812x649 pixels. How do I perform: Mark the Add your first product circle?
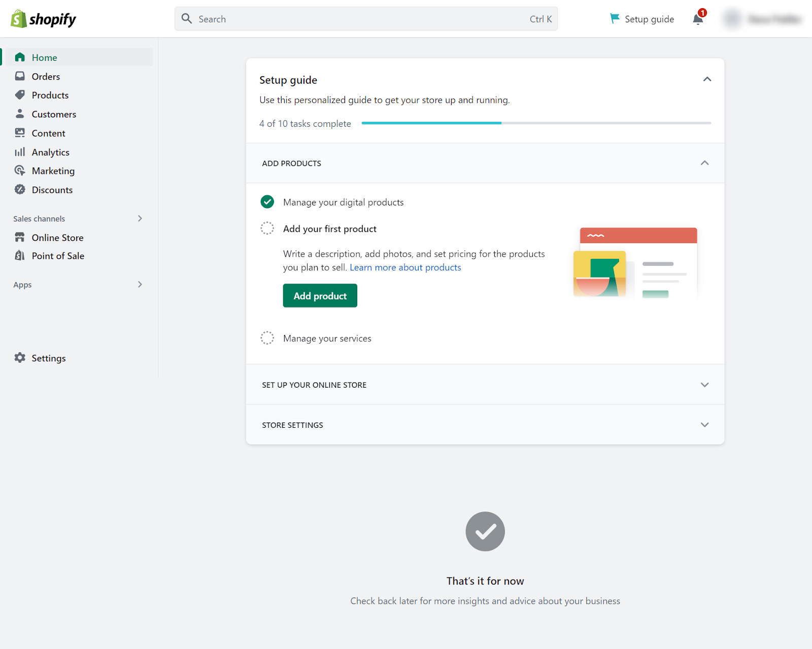pos(267,228)
